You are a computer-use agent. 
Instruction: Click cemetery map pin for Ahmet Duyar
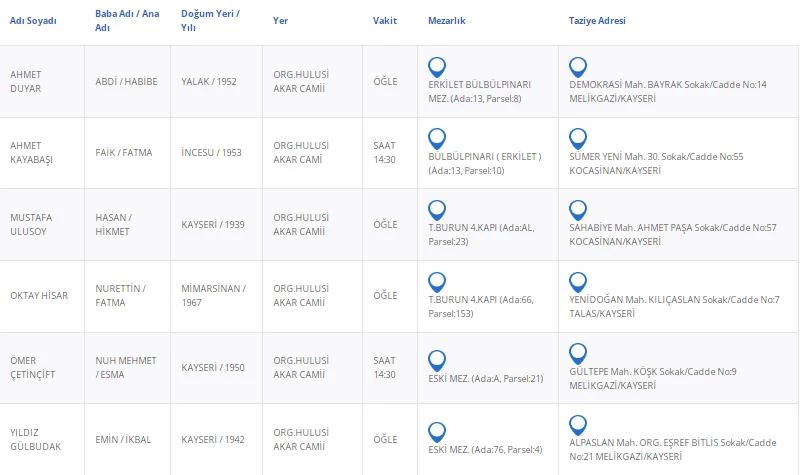436,67
